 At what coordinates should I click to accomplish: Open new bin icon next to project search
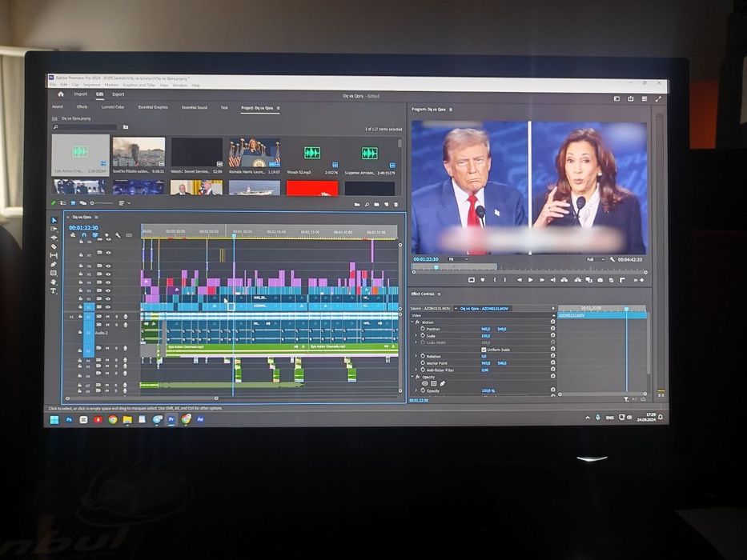(126, 127)
